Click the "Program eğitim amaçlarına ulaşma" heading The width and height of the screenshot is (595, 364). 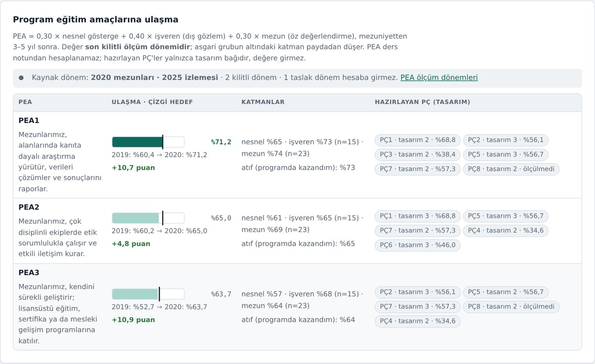tap(96, 20)
